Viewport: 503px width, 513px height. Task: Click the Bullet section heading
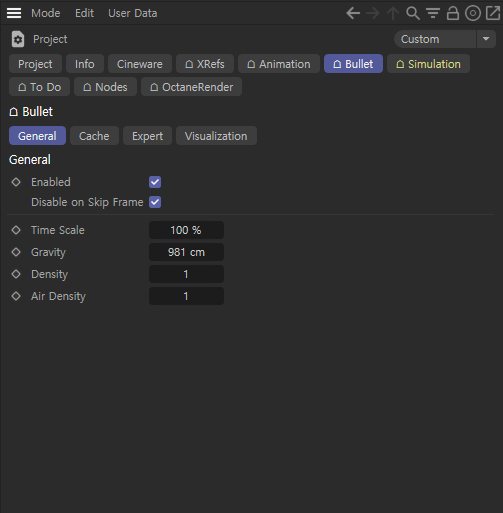31,112
